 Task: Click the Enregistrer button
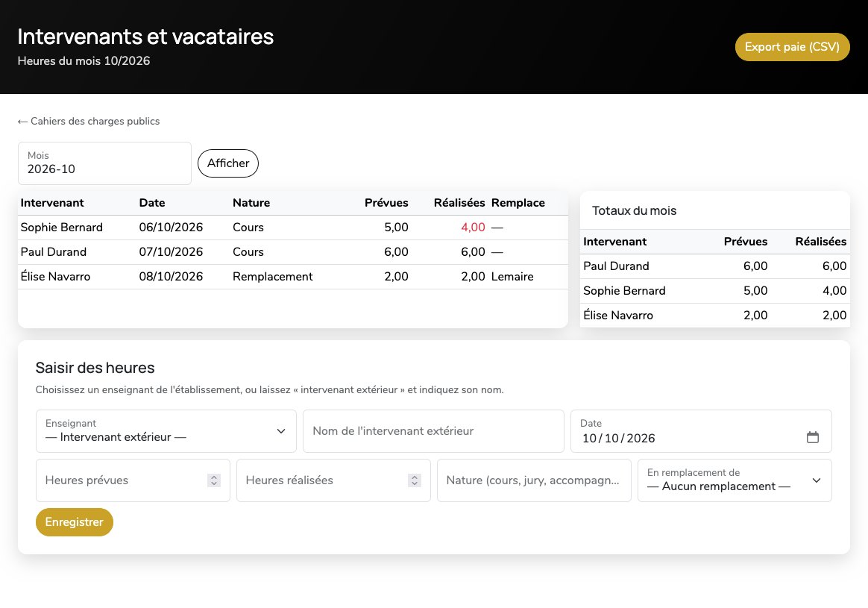click(74, 522)
